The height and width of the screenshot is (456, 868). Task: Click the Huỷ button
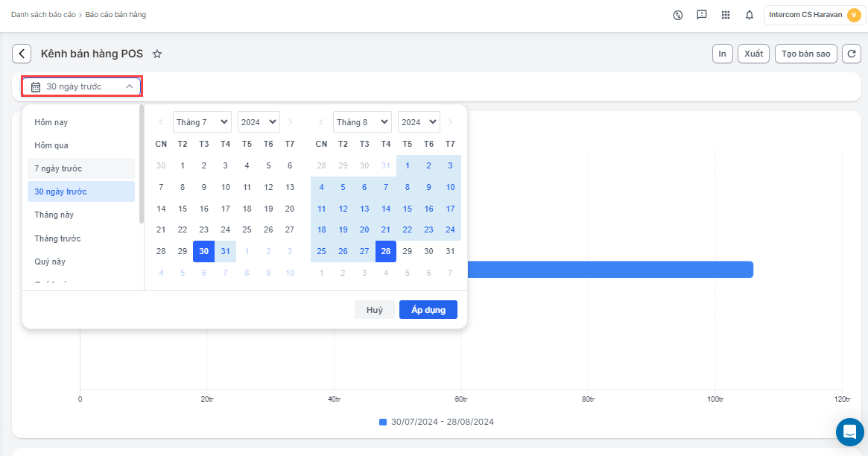(374, 310)
